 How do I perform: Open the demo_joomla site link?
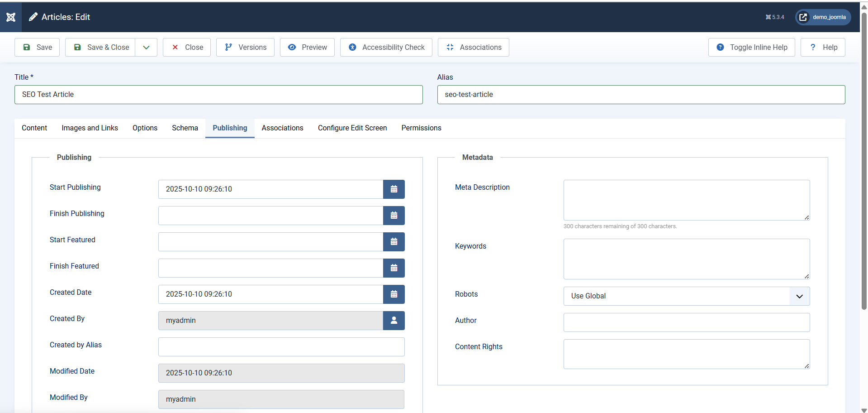[823, 17]
